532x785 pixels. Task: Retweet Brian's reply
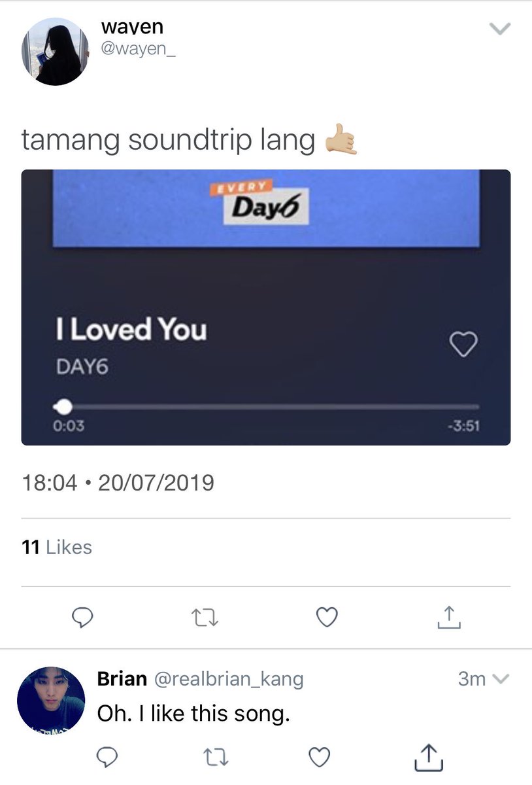click(x=212, y=757)
